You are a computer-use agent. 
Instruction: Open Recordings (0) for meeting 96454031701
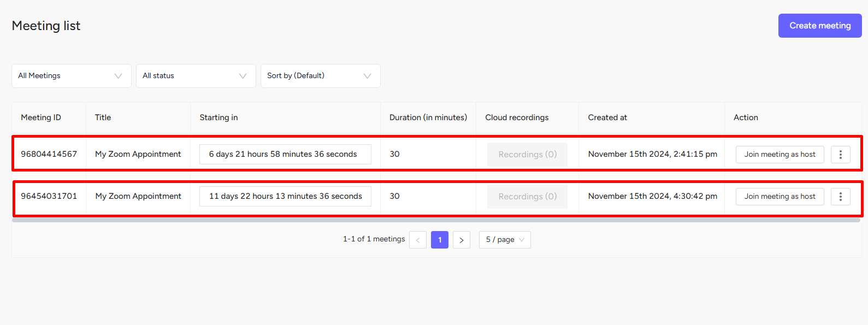pos(527,197)
